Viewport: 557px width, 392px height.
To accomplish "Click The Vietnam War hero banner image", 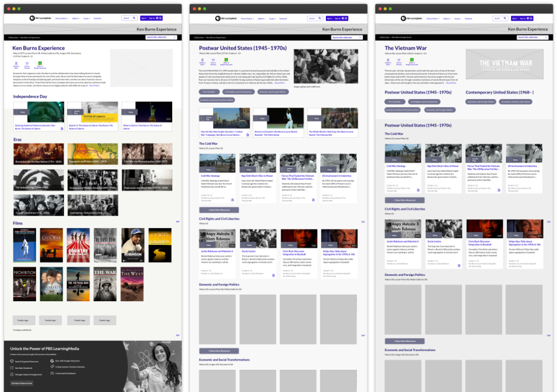I will pyautogui.click(x=504, y=64).
